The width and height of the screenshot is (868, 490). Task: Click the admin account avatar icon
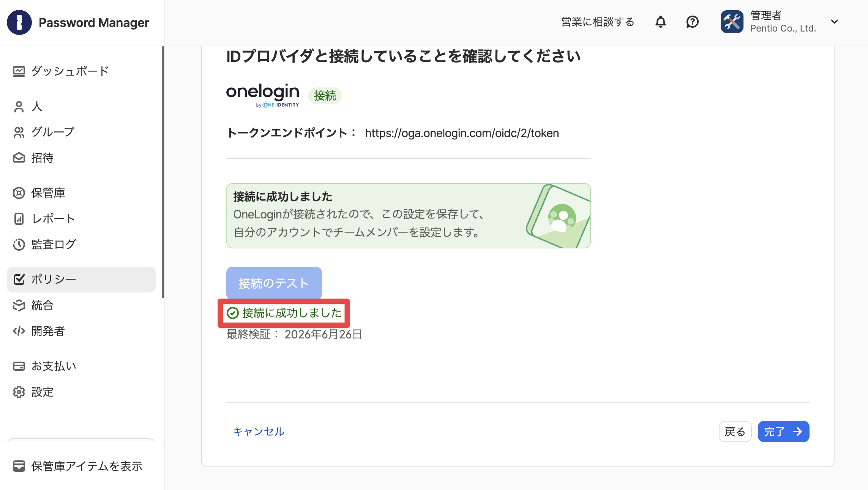point(732,22)
